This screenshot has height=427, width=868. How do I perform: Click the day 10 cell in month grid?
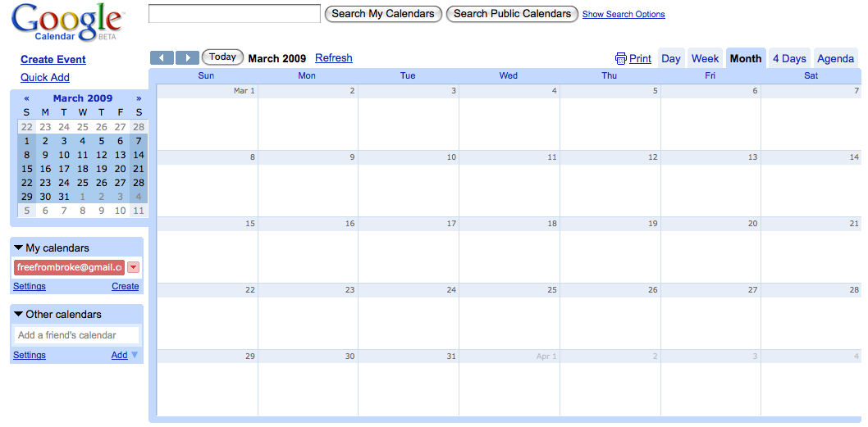click(409, 184)
